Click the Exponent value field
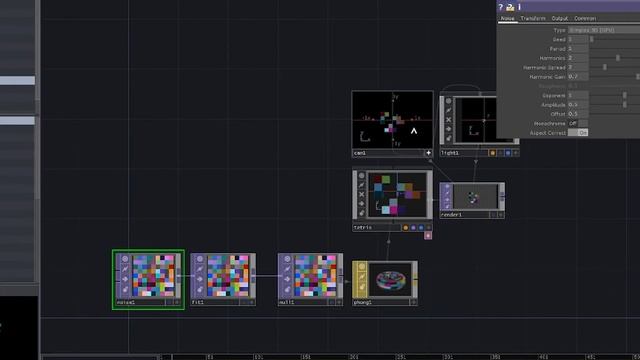This screenshot has height=360, width=640. tap(578, 96)
